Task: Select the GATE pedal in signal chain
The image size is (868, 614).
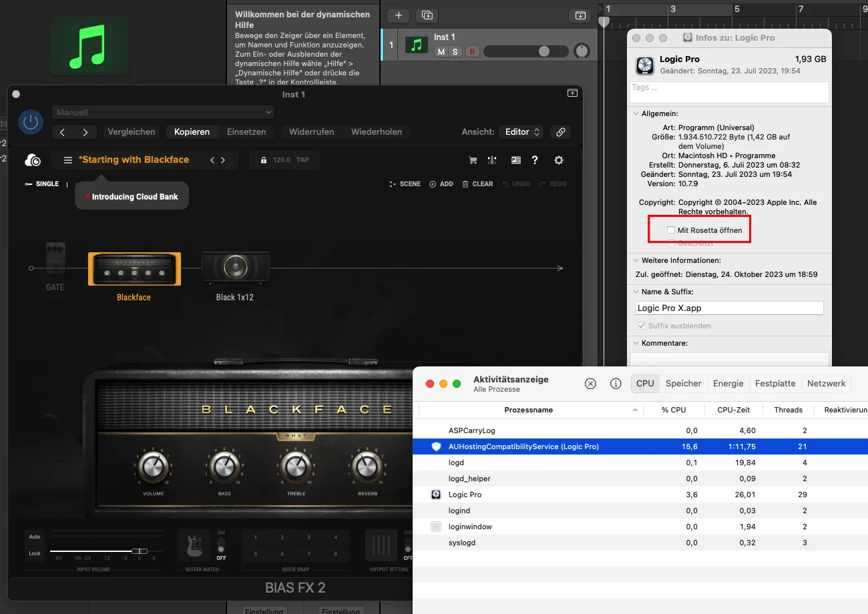Action: tap(55, 258)
